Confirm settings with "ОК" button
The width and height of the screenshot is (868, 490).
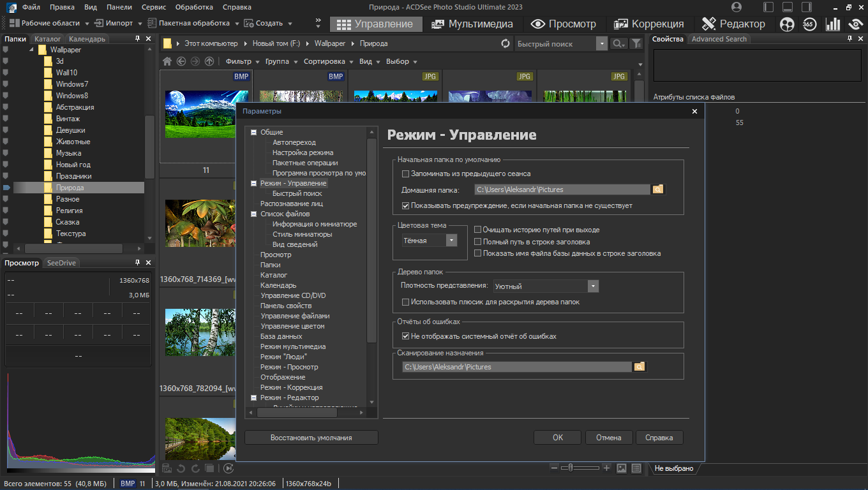[558, 438]
